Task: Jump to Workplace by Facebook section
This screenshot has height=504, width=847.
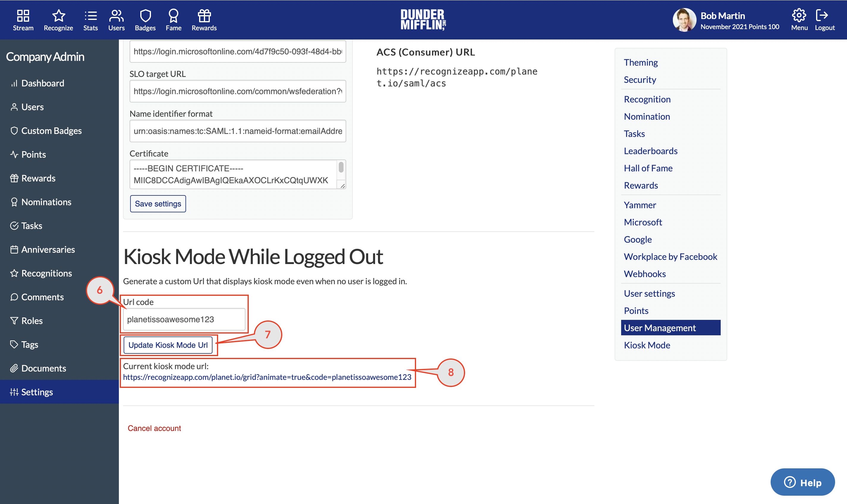Action: [670, 257]
